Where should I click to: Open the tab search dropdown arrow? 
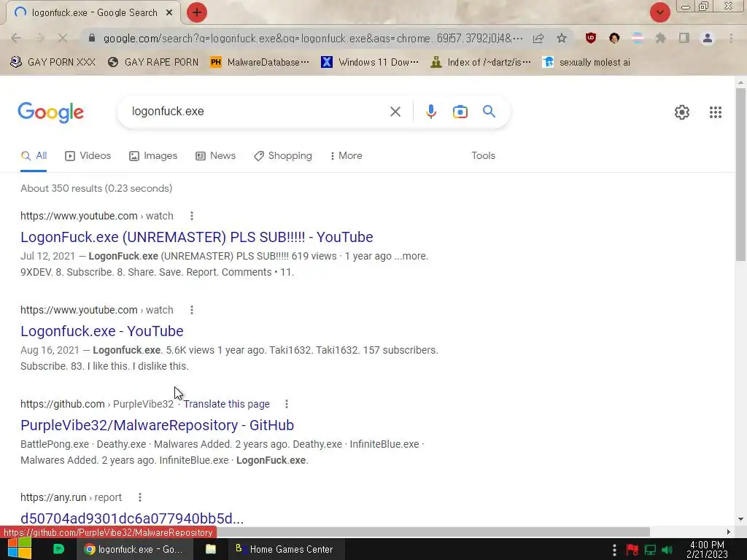coord(659,12)
